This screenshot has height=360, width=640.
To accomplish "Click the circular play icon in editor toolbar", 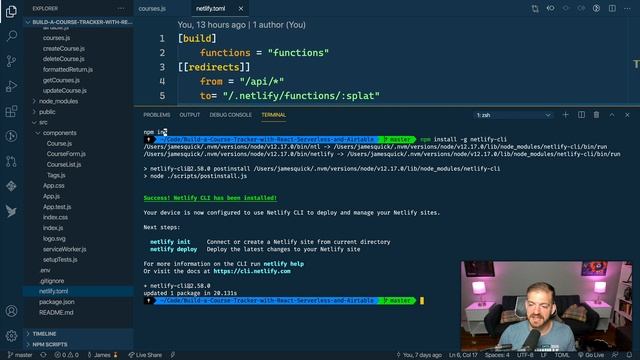I will [x=596, y=8].
